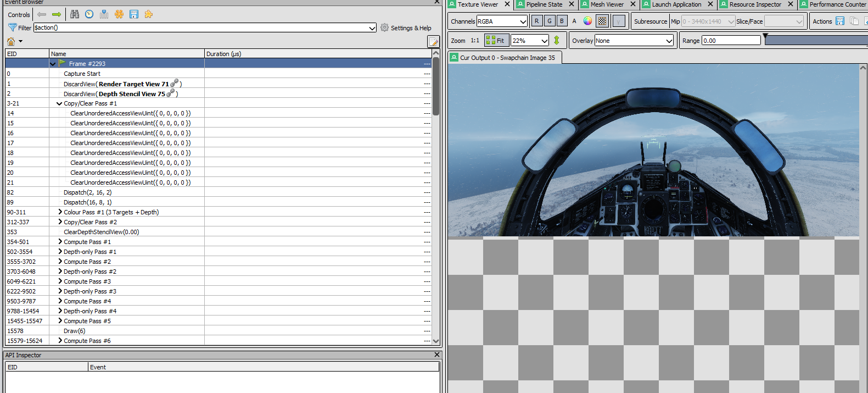Save texture using Actions save icon
Viewport: 868px width, 393px height.
pyautogui.click(x=840, y=21)
